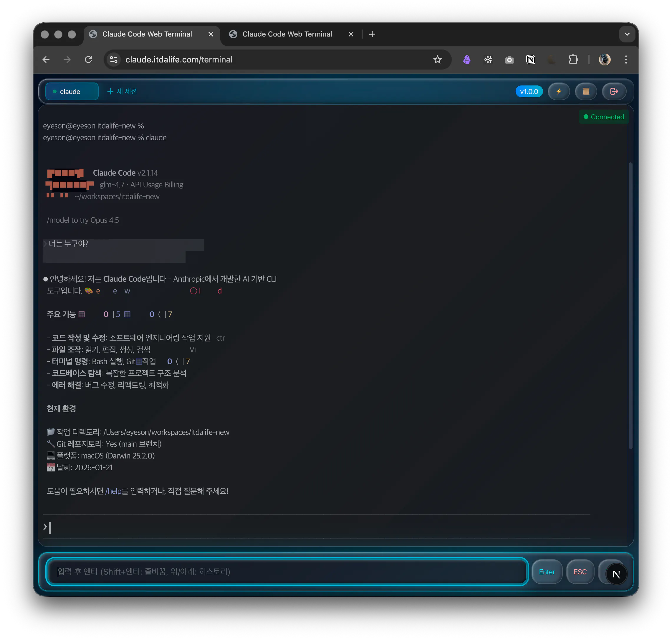
Task: Open the Chrome Extensions puzzle icon
Action: (x=573, y=60)
